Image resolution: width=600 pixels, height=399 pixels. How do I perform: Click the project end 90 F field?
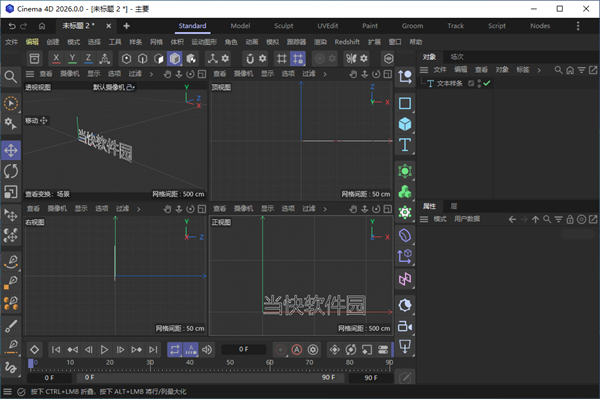coord(371,378)
